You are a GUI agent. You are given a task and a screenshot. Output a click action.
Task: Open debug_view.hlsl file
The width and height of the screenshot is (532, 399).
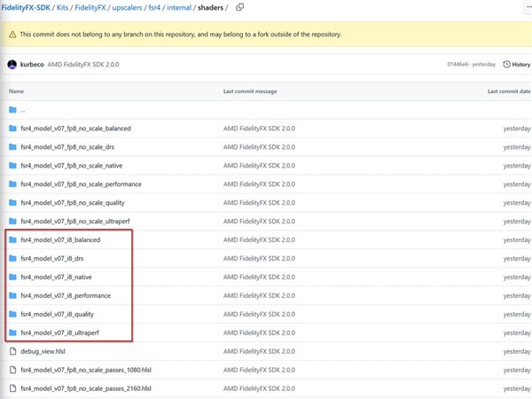coord(43,351)
